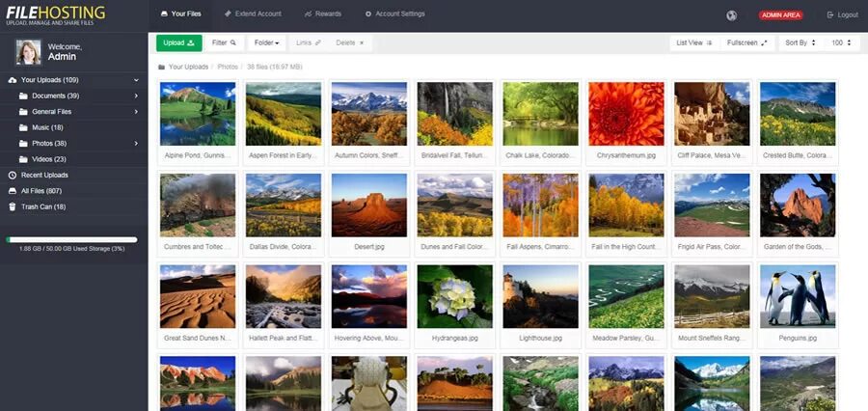Viewport: 868px width, 411px height.
Task: Click the All Files drive icon
Action: pyautogui.click(x=13, y=191)
